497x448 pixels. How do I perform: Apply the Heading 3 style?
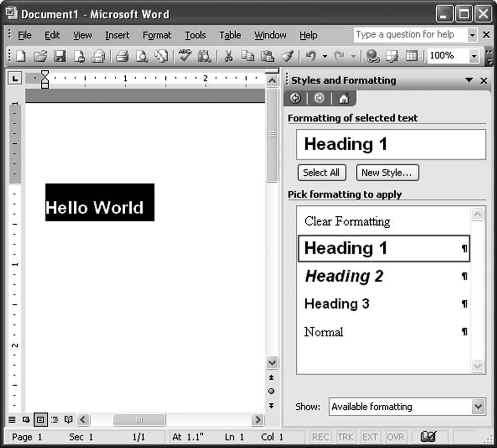[x=383, y=304]
